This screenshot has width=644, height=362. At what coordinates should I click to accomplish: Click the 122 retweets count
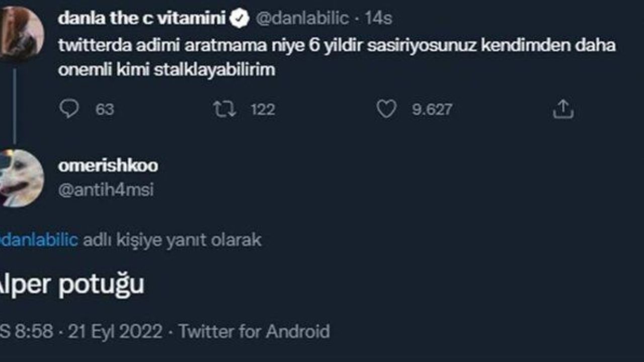(263, 110)
